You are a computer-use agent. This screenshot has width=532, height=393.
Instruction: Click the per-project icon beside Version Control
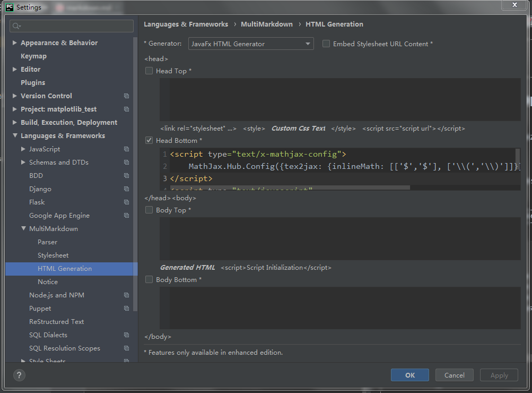[x=127, y=96]
